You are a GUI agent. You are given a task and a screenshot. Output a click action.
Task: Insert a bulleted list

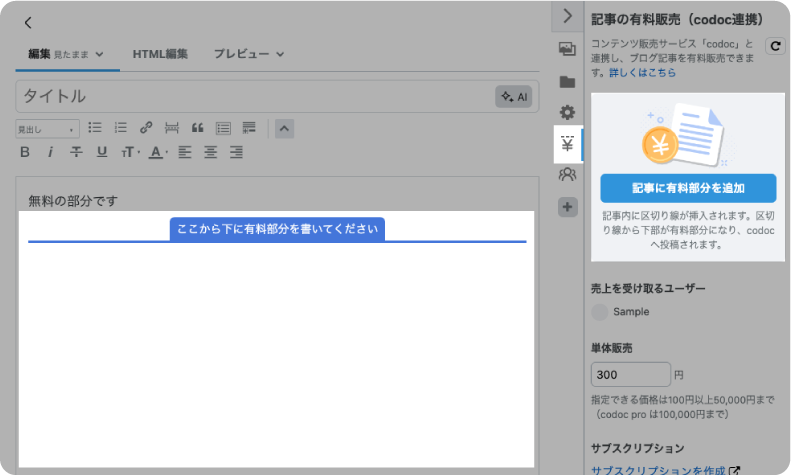coord(95,128)
